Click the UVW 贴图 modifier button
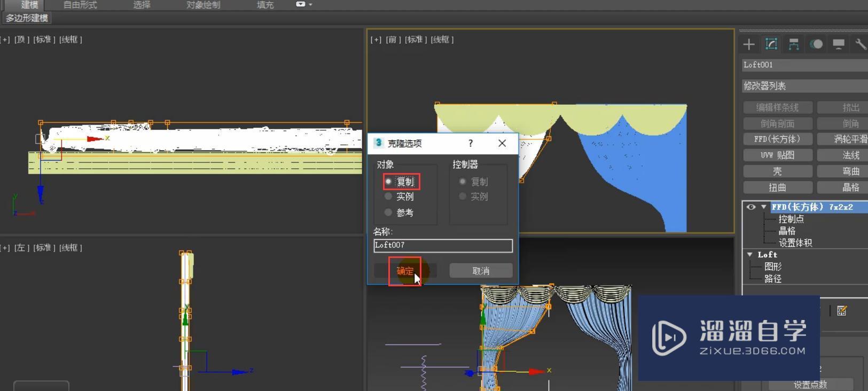The image size is (868, 391). tap(777, 155)
